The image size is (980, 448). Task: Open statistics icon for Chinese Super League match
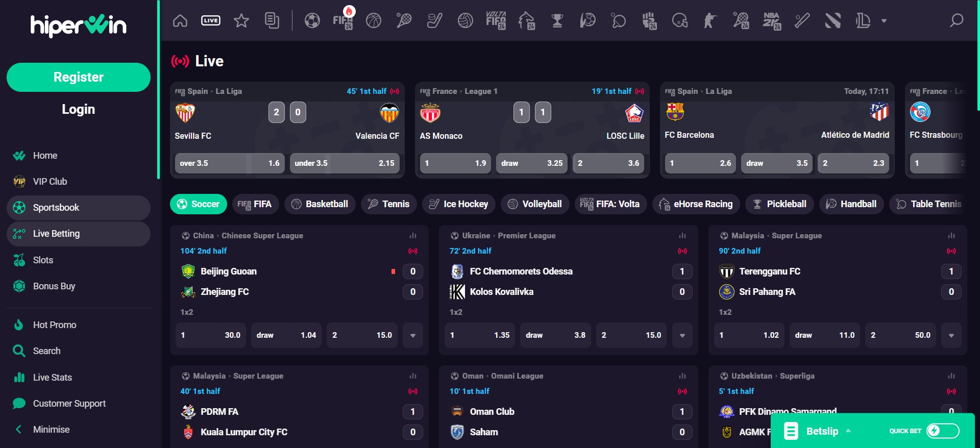pos(413,236)
